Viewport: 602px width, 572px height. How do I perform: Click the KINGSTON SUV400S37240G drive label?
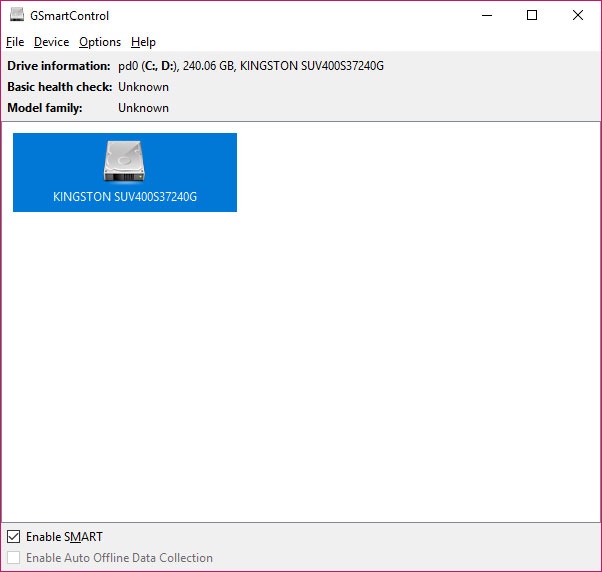click(125, 197)
